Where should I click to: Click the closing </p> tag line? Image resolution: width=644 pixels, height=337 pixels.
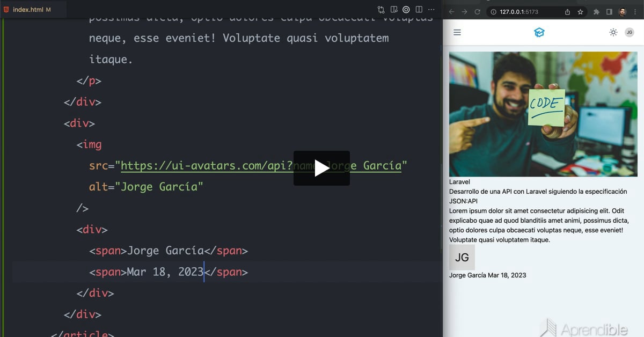coord(89,81)
